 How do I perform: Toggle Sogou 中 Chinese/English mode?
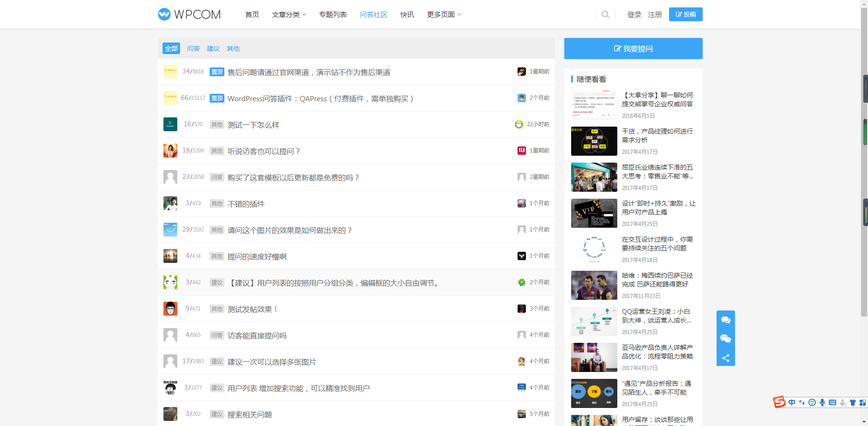792,402
